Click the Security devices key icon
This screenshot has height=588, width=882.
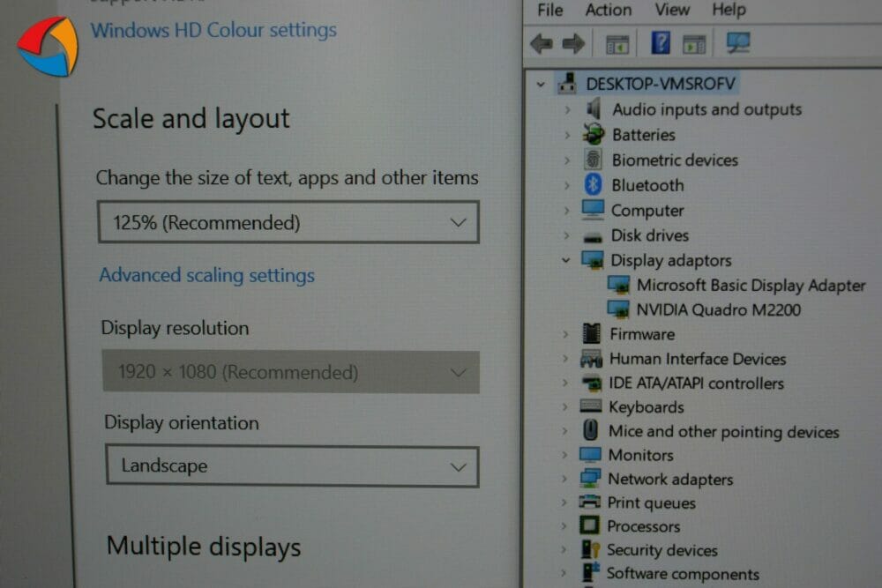pos(590,549)
